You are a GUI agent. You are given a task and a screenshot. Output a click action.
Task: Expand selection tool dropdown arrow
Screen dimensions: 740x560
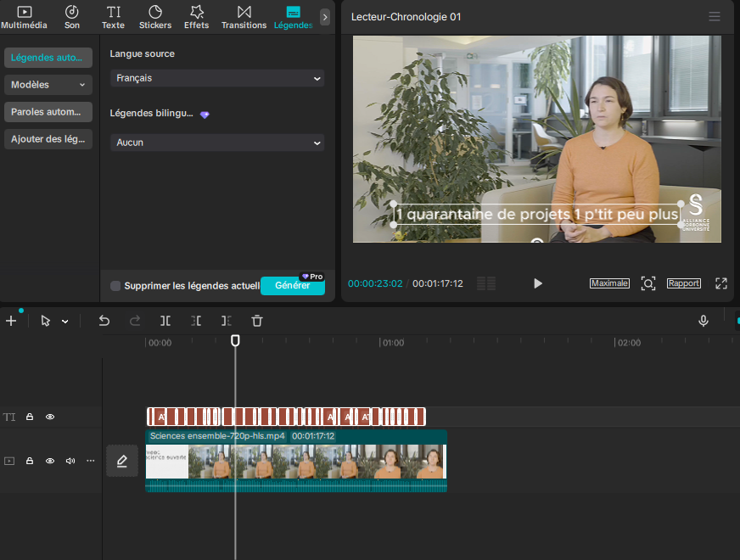65,322
